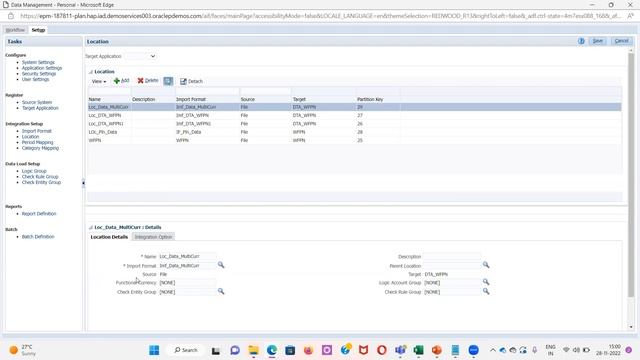640x360 pixels.
Task: Open the Microsoft Store taskbar icon
Action: [290, 350]
